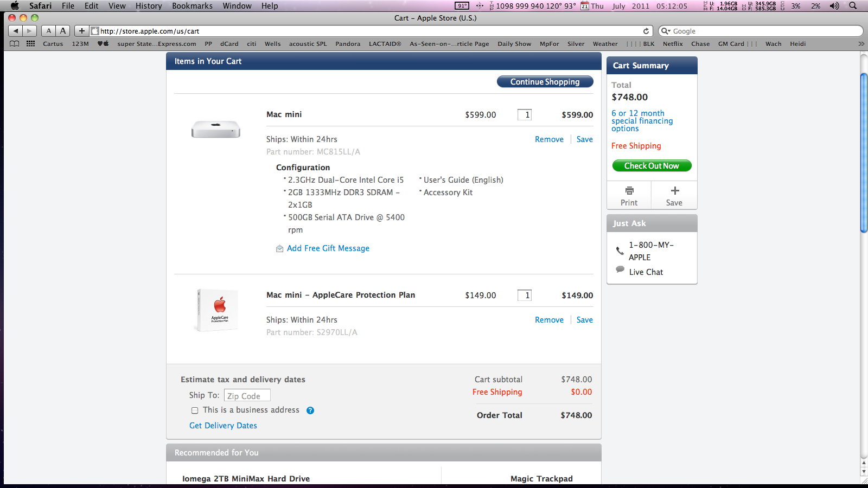The image size is (868, 488).
Task: Open the Edit menu
Action: pos(92,6)
